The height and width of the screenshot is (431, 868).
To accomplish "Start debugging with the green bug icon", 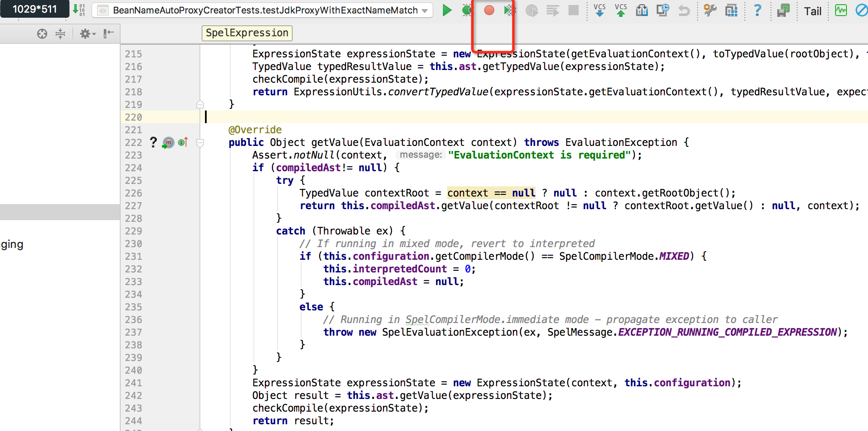I will pos(467,10).
